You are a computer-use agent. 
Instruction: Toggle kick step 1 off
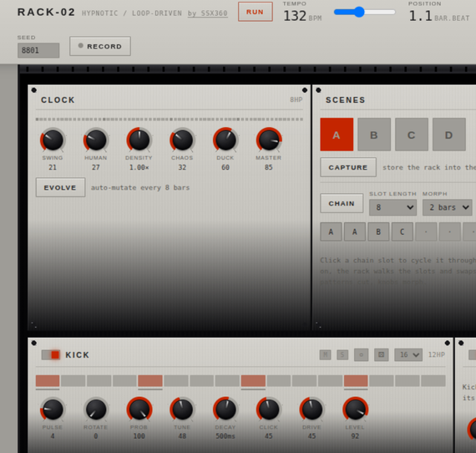click(48, 380)
